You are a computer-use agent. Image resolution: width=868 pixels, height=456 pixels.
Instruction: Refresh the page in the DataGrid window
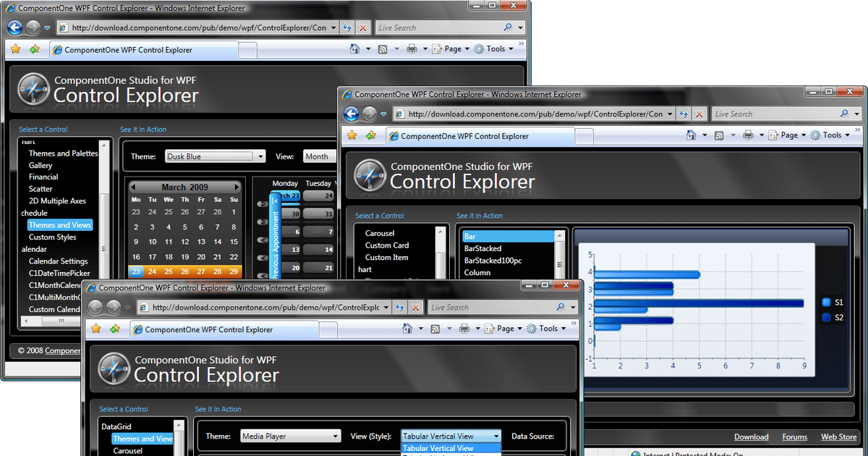tap(400, 307)
